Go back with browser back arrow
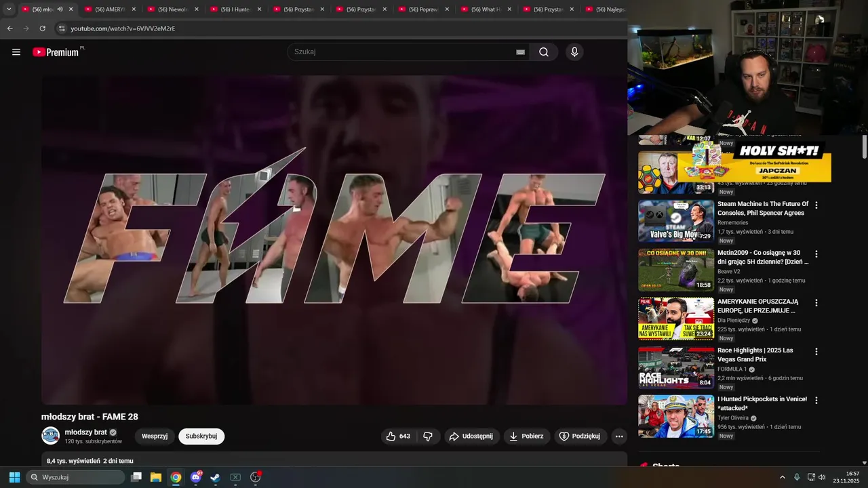The height and width of the screenshot is (488, 868). pyautogui.click(x=9, y=28)
